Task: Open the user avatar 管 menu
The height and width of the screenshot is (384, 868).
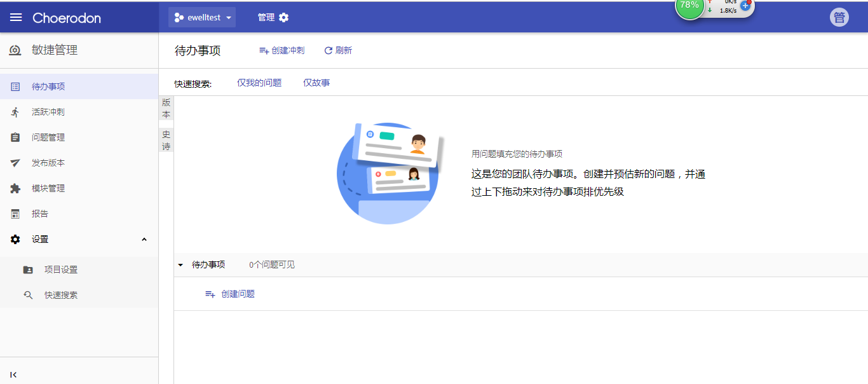Action: [839, 17]
